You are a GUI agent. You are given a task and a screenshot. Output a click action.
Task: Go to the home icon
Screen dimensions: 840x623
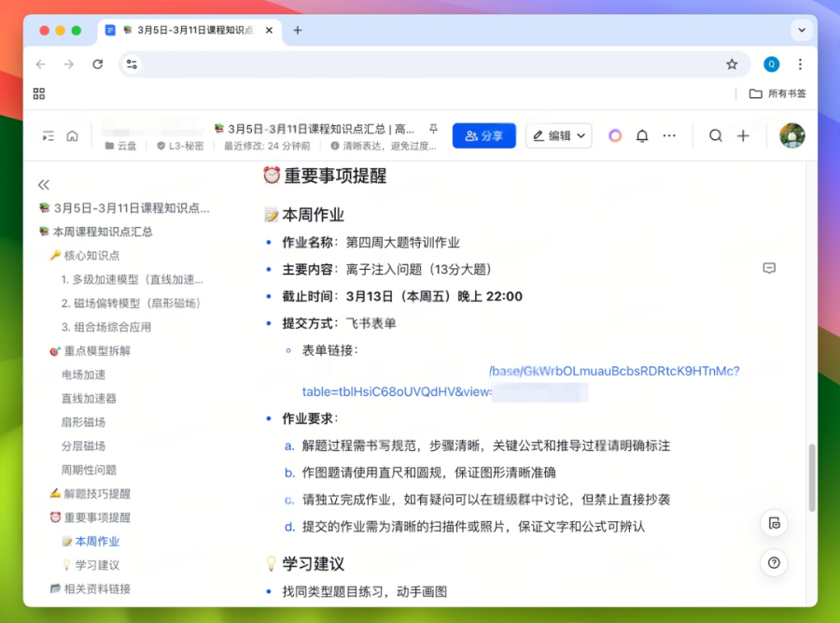click(72, 136)
